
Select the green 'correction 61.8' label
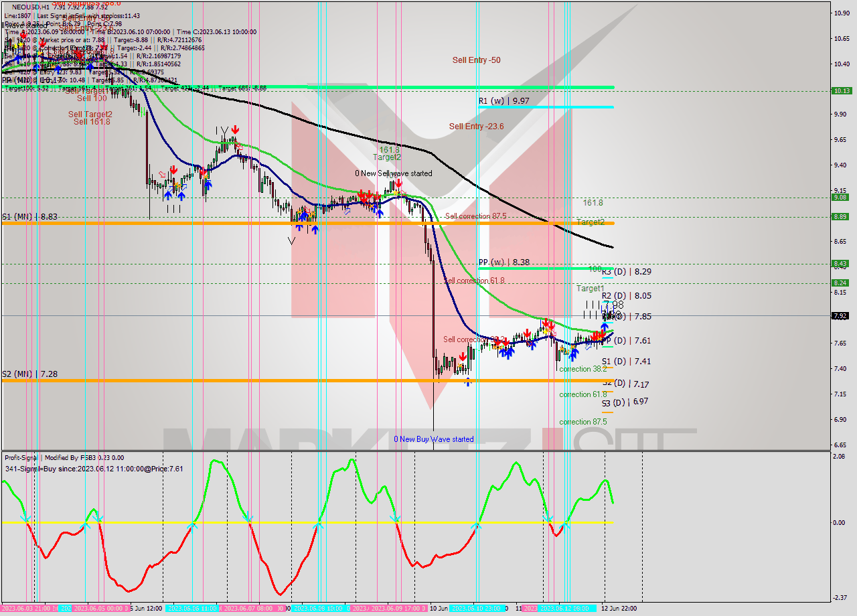click(x=583, y=394)
